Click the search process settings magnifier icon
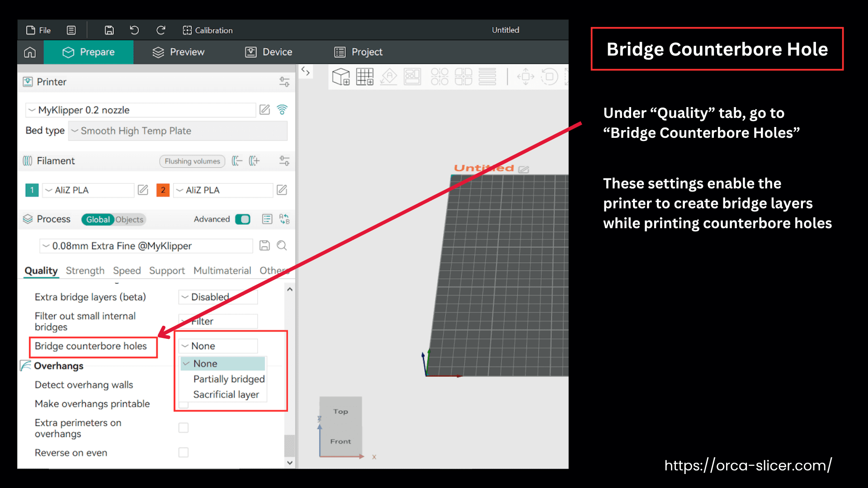868x488 pixels. [282, 246]
